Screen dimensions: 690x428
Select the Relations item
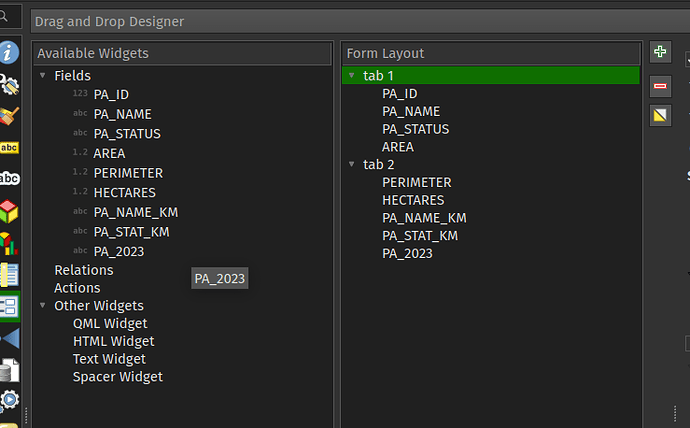[x=84, y=270]
